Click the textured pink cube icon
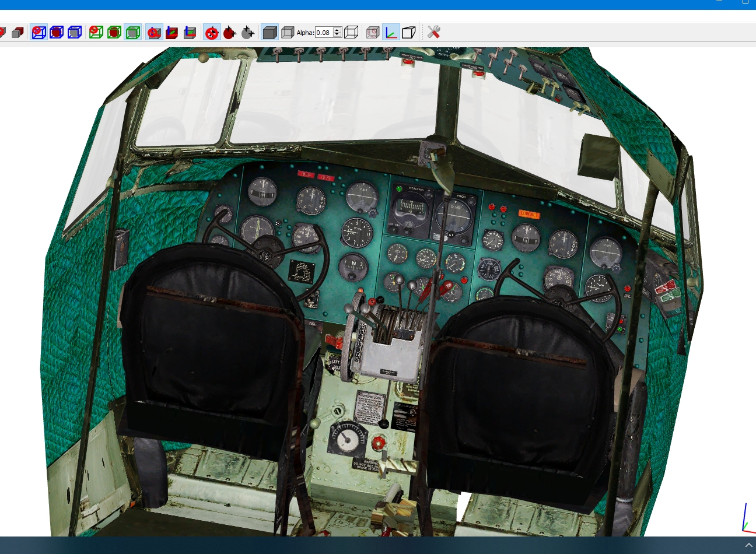The image size is (756, 554). point(373,32)
